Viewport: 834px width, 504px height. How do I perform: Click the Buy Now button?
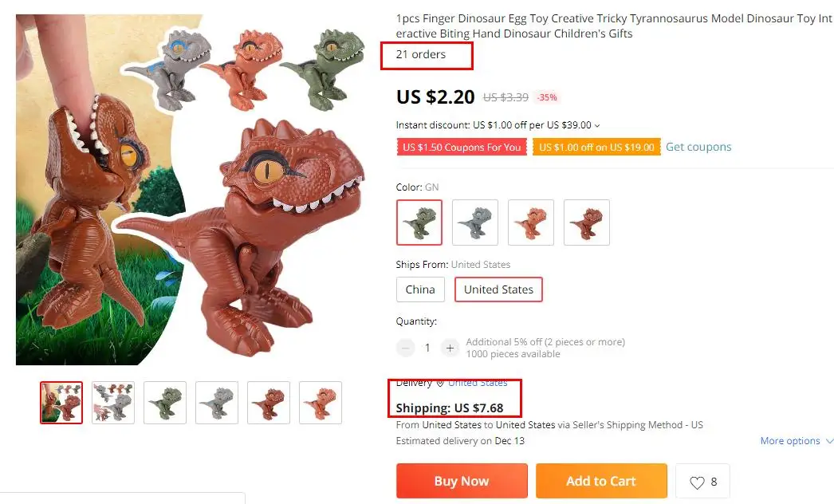click(x=462, y=481)
